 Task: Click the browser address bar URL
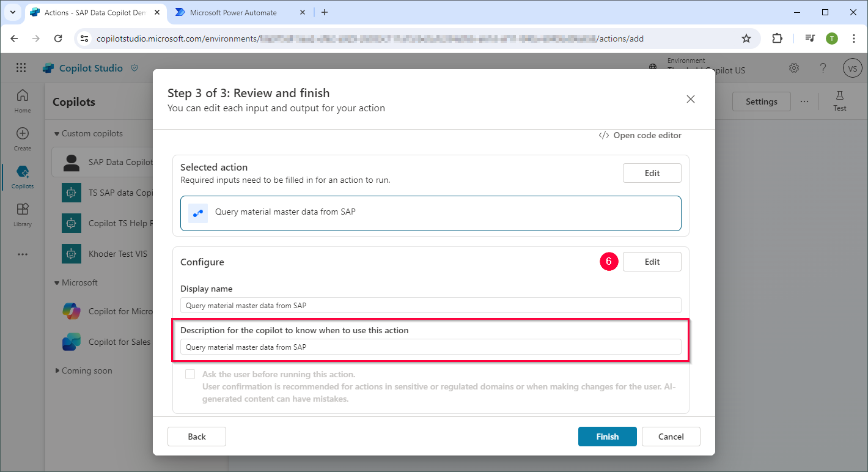tap(370, 39)
